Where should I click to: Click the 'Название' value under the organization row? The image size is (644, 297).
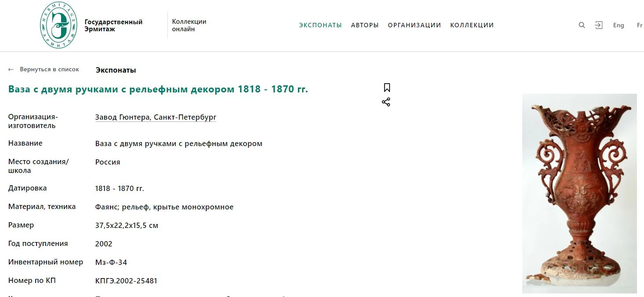pyautogui.click(x=179, y=143)
